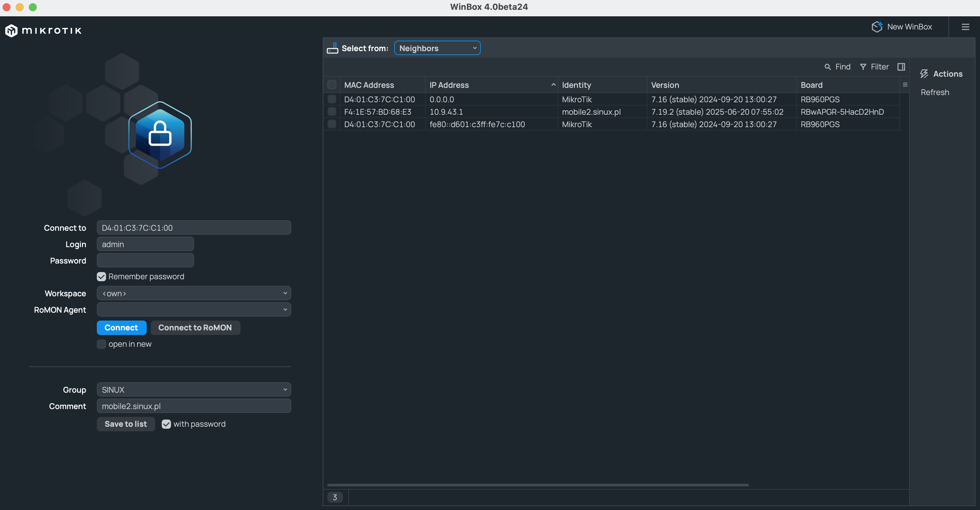Check the row for F4:1E:57:BD:68:E3
Image resolution: width=980 pixels, height=510 pixels.
point(332,112)
